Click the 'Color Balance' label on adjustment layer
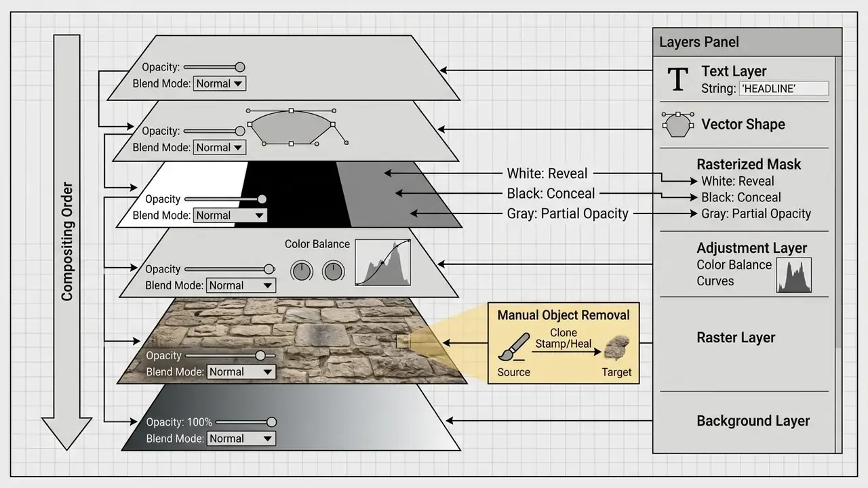The height and width of the screenshot is (488, 868). pos(317,244)
